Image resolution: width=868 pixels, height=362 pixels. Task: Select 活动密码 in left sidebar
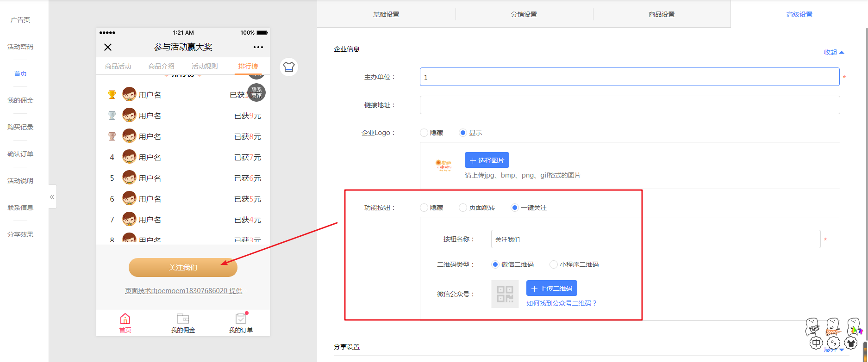(20, 47)
